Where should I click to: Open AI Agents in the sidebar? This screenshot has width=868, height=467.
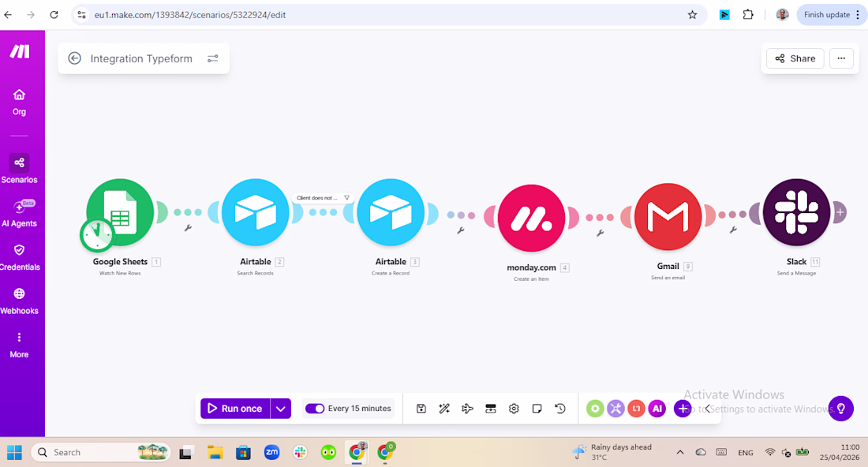pos(20,213)
